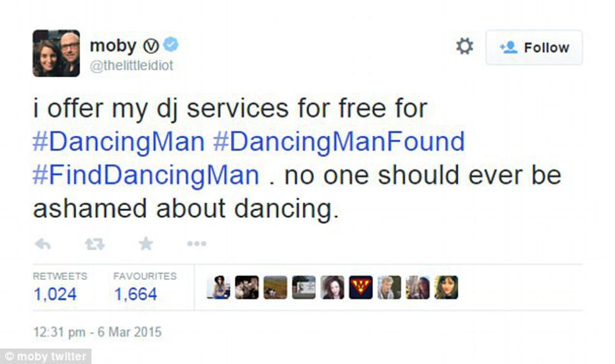Click the Superman-logo avatar

coord(361,287)
